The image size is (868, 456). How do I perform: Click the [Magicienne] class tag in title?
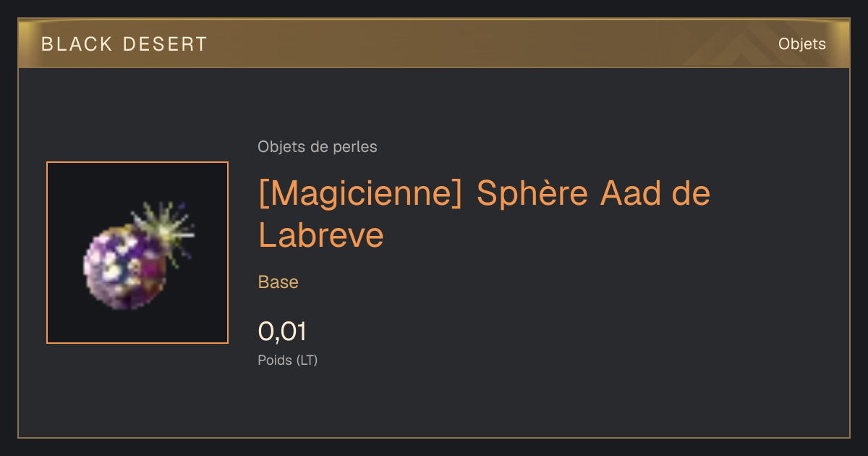pyautogui.click(x=359, y=194)
